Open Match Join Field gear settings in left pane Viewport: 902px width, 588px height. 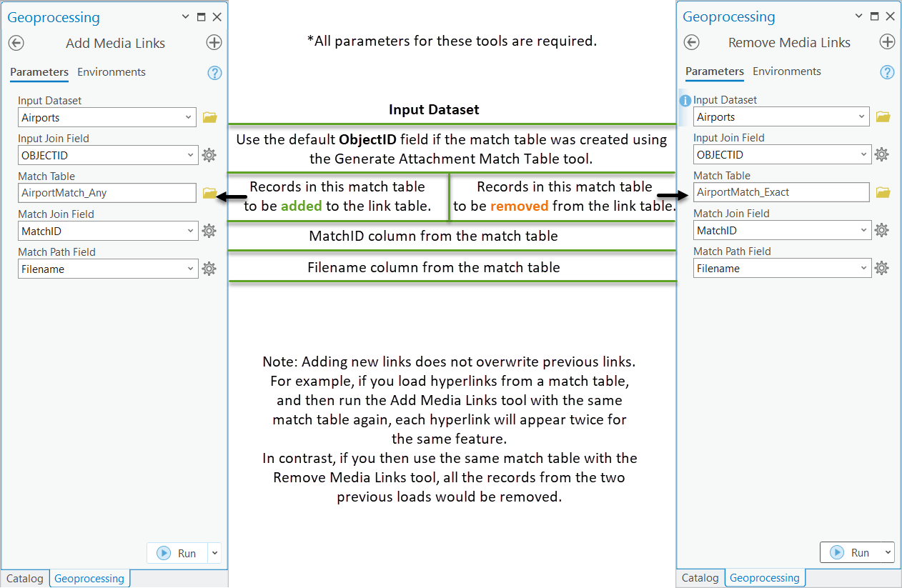(209, 230)
